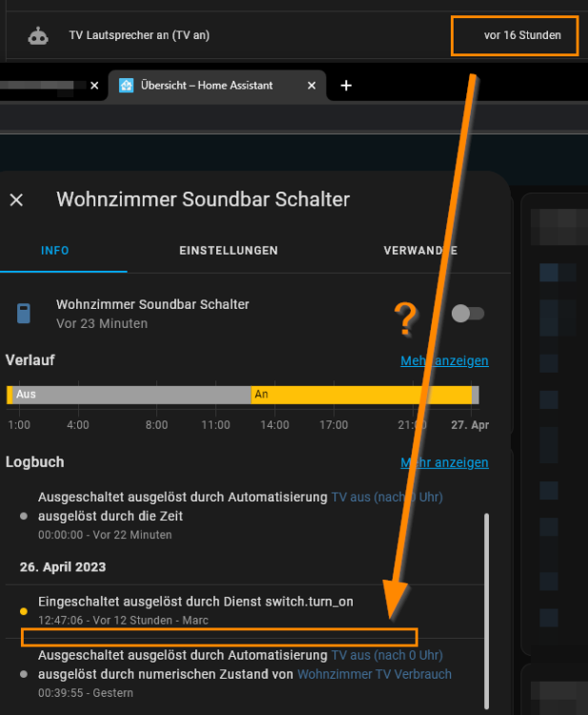This screenshot has width=588, height=715.
Task: Open Mehr anzeigen link next to Logbuch
Action: click(x=444, y=462)
